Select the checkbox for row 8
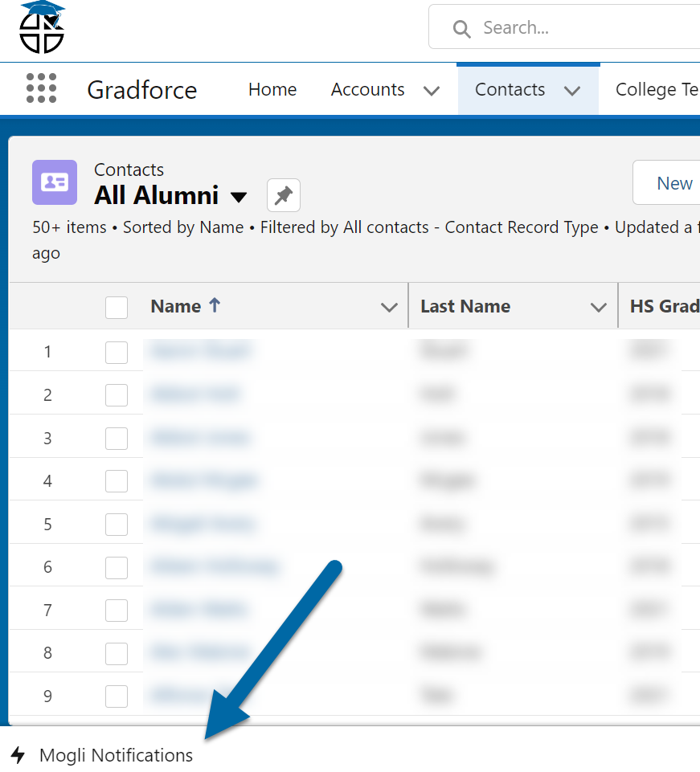700x772 pixels. pos(117,653)
